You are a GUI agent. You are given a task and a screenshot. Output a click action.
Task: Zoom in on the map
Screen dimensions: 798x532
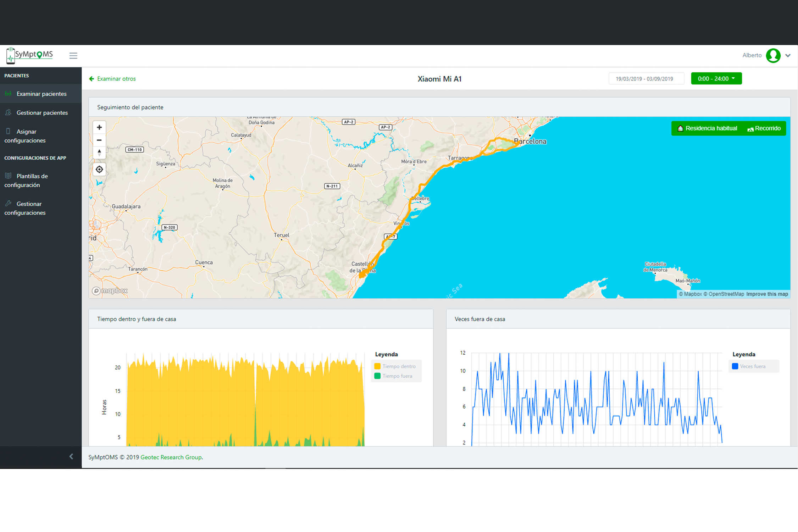(99, 127)
